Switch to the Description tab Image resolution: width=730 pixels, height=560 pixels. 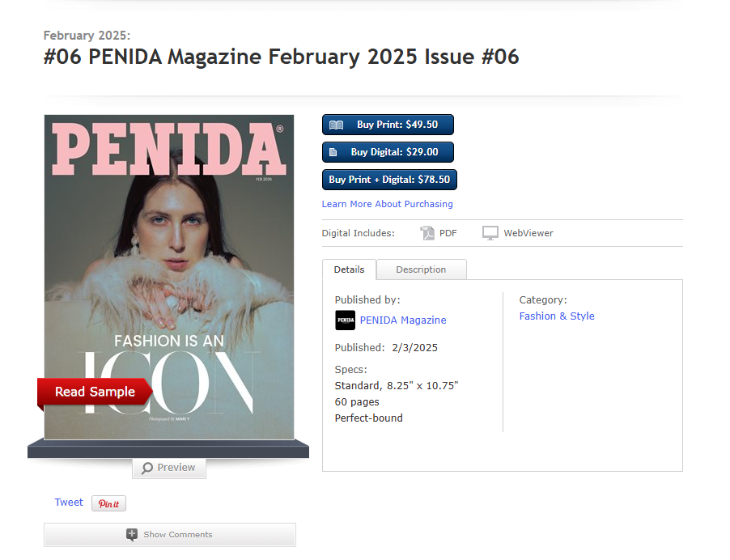[x=421, y=269]
